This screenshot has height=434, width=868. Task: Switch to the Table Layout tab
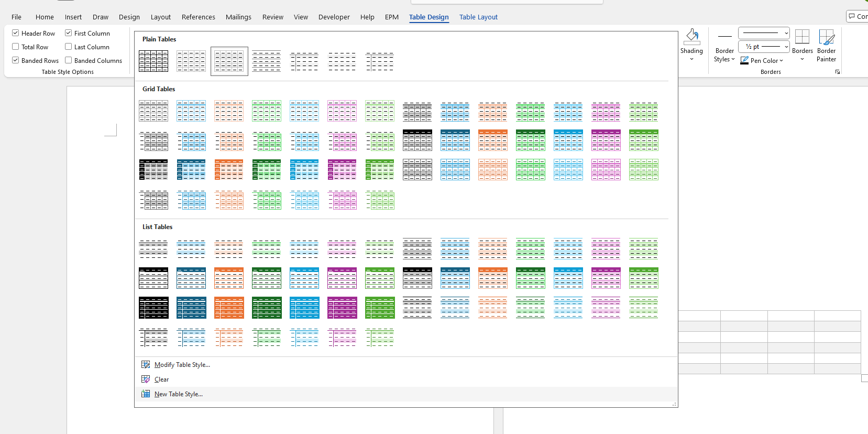tap(478, 17)
